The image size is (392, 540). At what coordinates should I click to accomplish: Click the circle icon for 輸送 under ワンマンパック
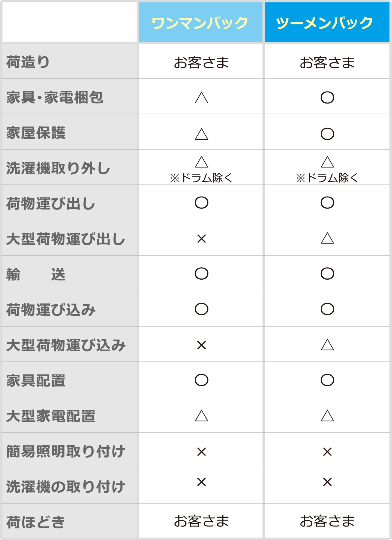click(202, 274)
